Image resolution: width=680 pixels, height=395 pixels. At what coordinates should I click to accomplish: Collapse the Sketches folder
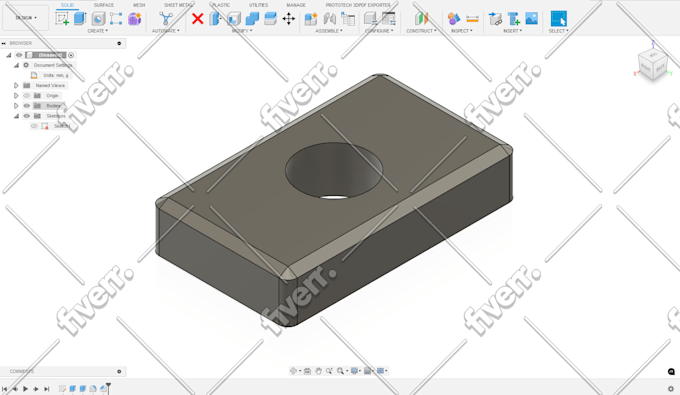[x=16, y=116]
